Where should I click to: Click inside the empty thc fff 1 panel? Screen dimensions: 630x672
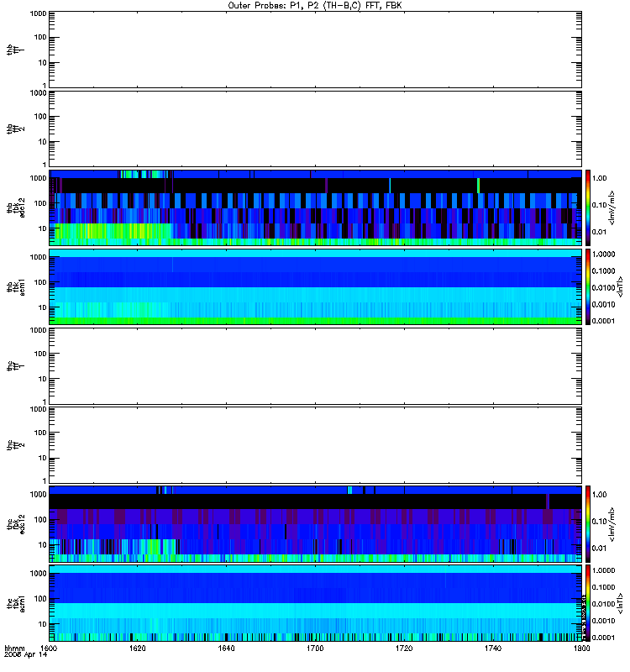[315, 366]
